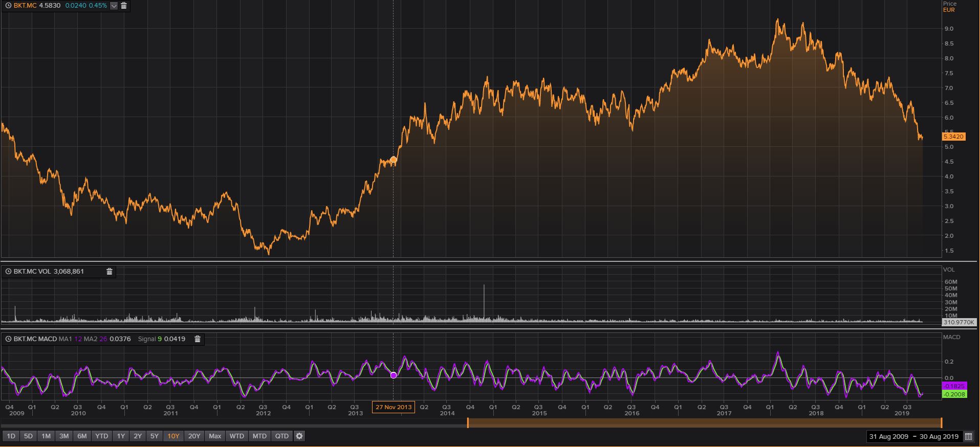
Task: Click the left handle of range slider
Action: click(x=468, y=423)
